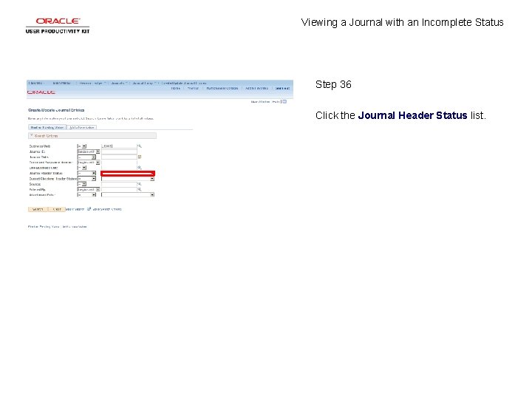Viewport: 532px width, 399px height.
Task: Click the Save Search Criteria icon
Action: [x=89, y=209]
